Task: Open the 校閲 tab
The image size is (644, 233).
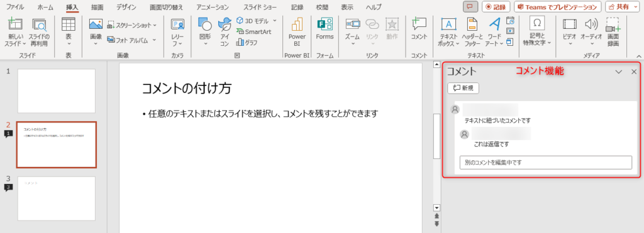Action: (x=322, y=7)
